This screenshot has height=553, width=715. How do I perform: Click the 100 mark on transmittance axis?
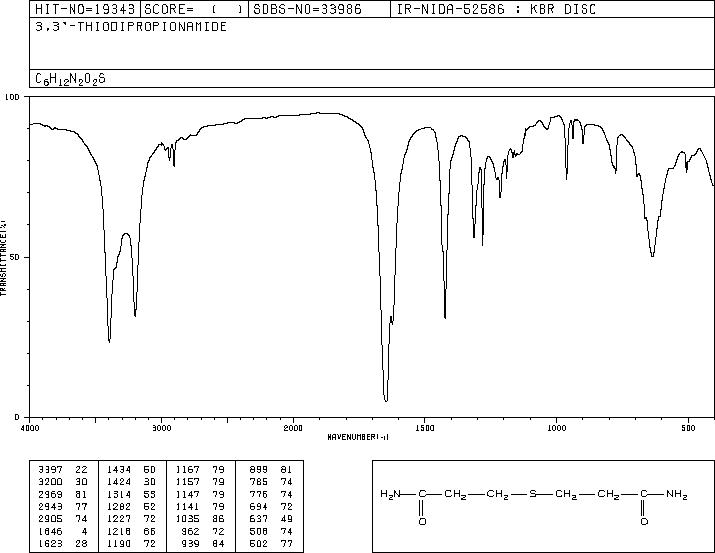(x=12, y=97)
